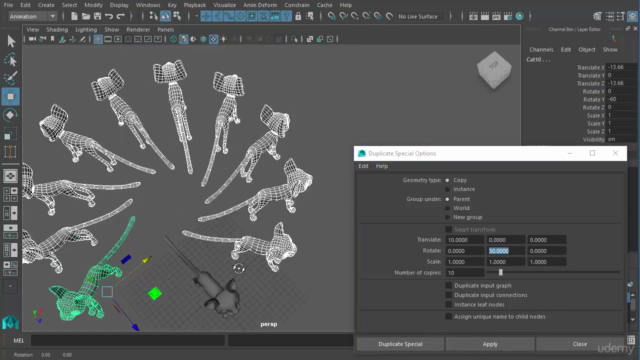Click Close in the options dialog
This screenshot has width=640, height=360.
tap(580, 344)
